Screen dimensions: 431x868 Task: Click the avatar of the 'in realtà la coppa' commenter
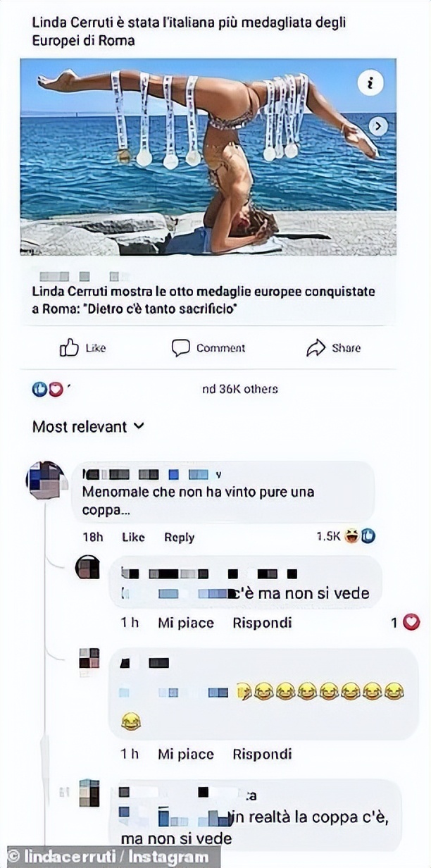89,793
